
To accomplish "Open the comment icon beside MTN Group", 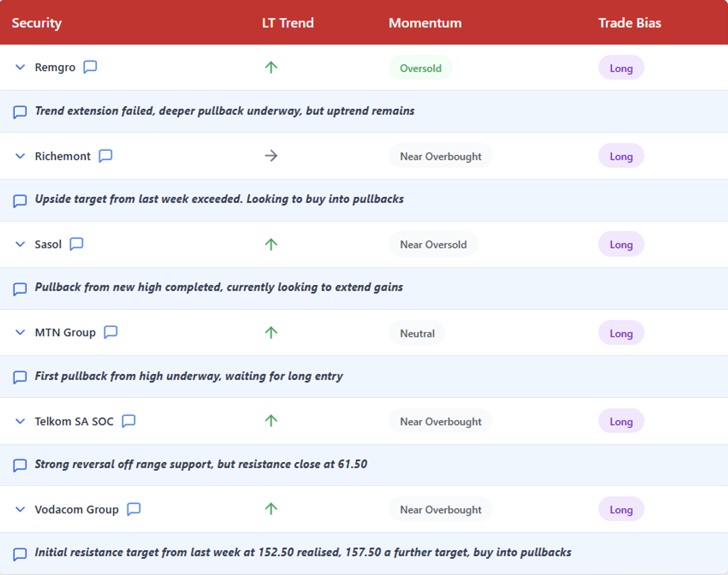I will click(111, 332).
